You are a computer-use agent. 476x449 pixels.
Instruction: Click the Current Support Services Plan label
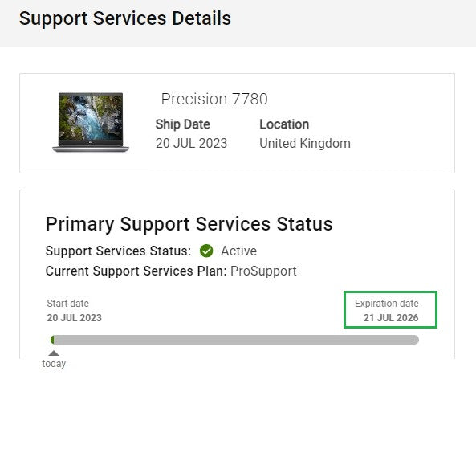136,271
